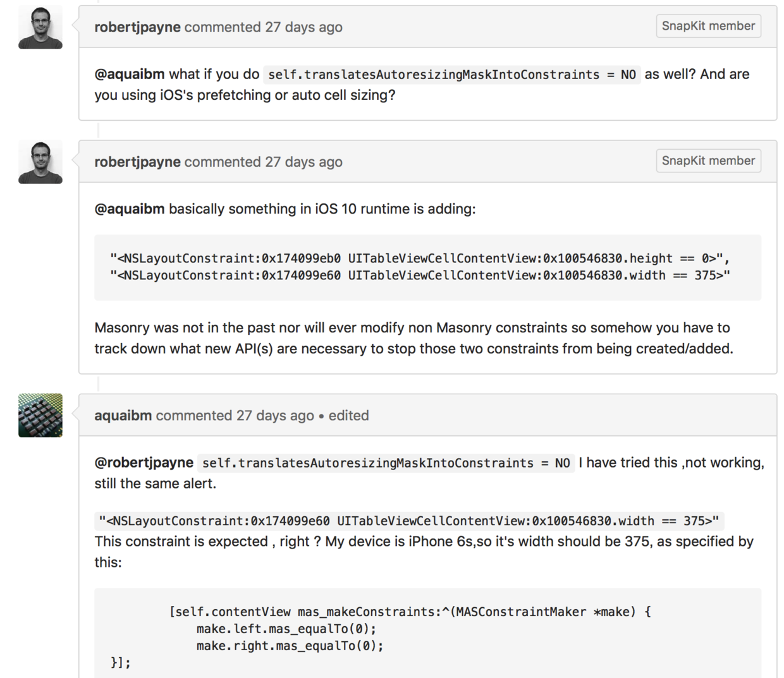Click the "edited" label on aquaibm's comment
The image size is (784, 678).
348,415
